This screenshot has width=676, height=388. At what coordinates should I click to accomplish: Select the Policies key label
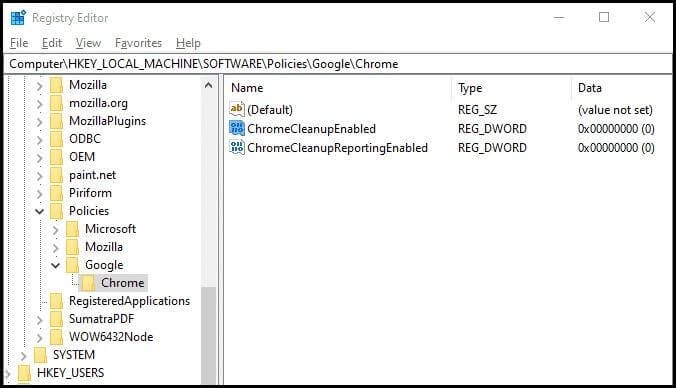tap(89, 211)
